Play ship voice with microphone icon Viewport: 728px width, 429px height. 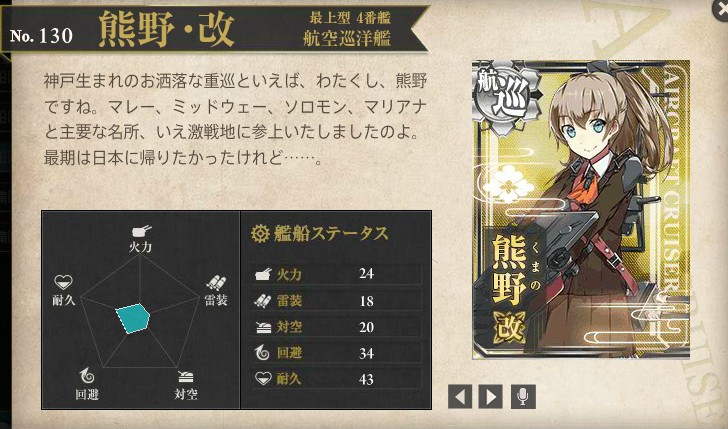coord(523,397)
